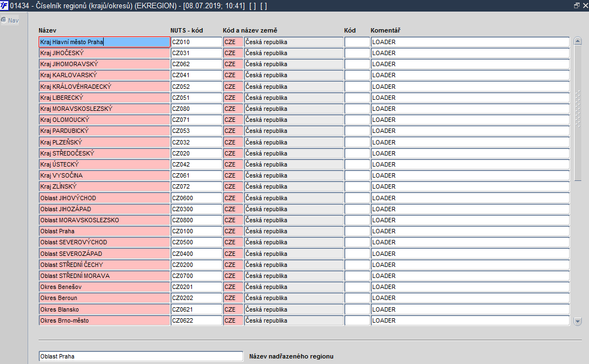
Task: Click the Komentář column header
Action: 385,30
